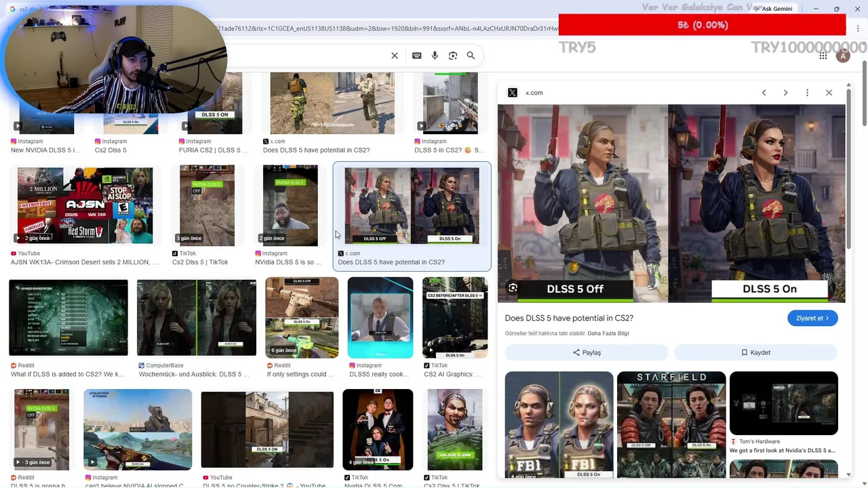Click the Kaydet save button
Image resolution: width=868 pixels, height=488 pixels.
click(x=755, y=352)
